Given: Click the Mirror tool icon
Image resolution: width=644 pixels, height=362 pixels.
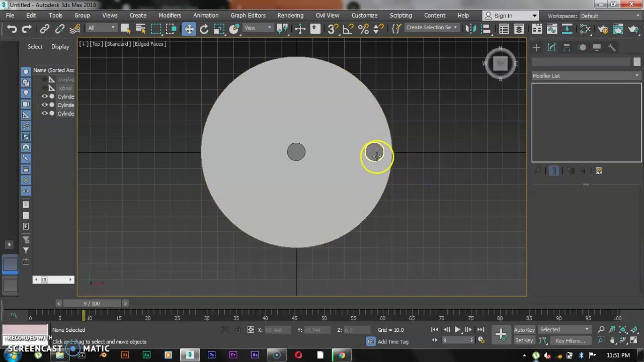Looking at the screenshot, I should coord(471,29).
